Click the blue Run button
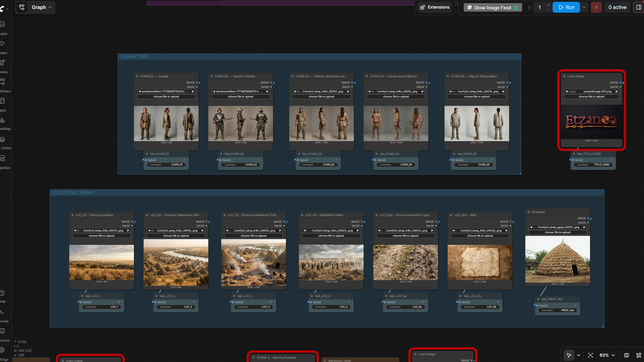The width and height of the screenshot is (644, 362). (566, 7)
